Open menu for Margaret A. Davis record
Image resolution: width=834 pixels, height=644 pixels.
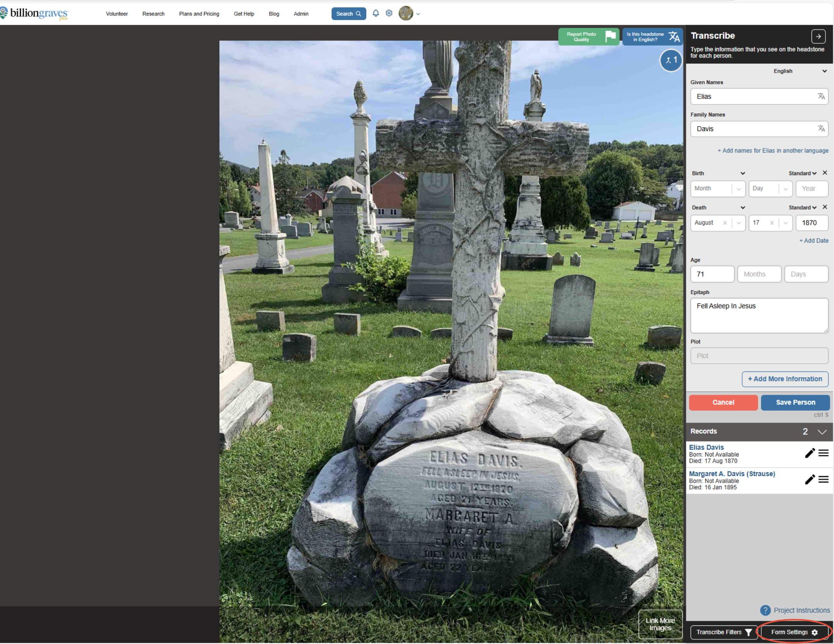point(824,480)
